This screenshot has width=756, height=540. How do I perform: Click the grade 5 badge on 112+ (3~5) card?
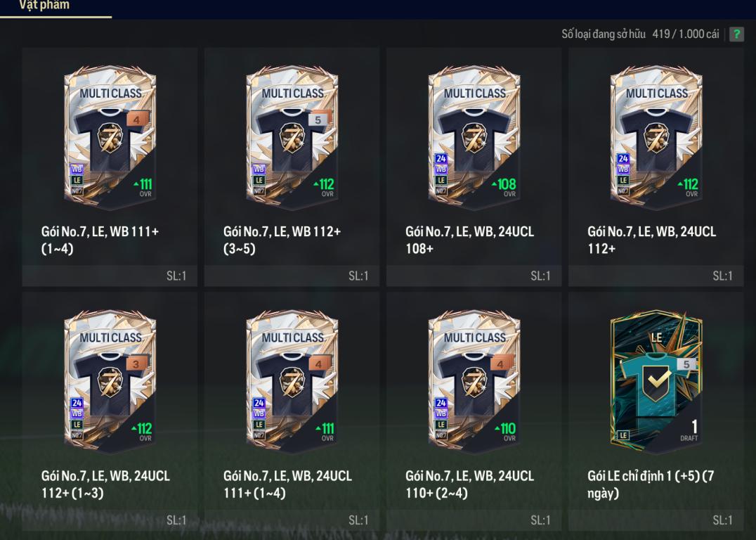(x=318, y=120)
